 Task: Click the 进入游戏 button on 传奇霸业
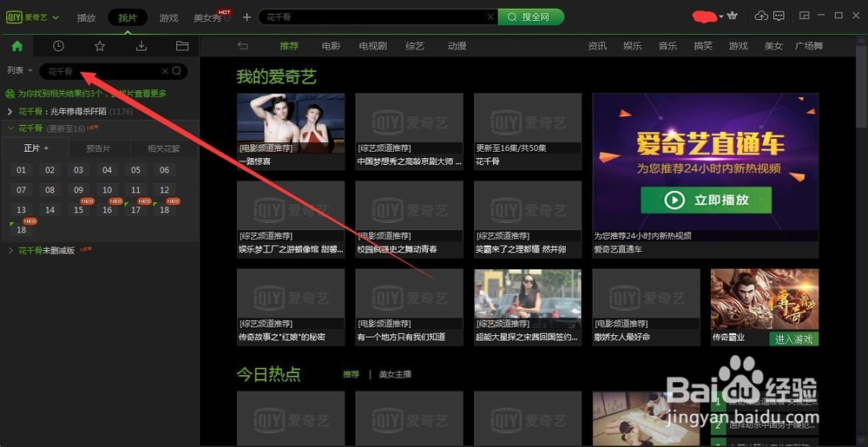click(x=793, y=339)
